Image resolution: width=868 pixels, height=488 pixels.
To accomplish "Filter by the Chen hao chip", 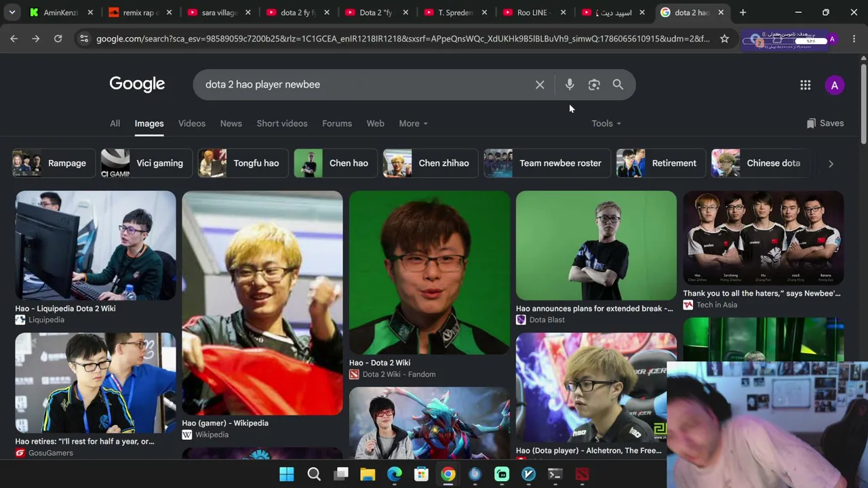I will click(x=335, y=163).
